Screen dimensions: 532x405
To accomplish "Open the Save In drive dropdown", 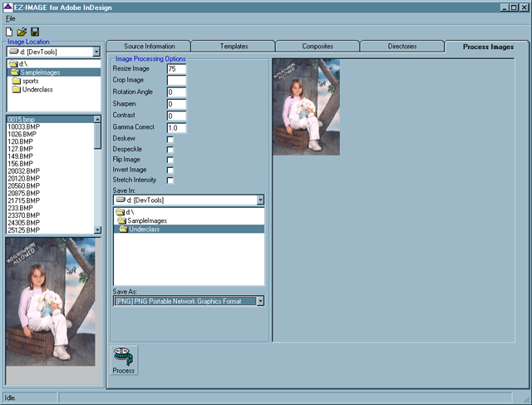I will [260, 200].
